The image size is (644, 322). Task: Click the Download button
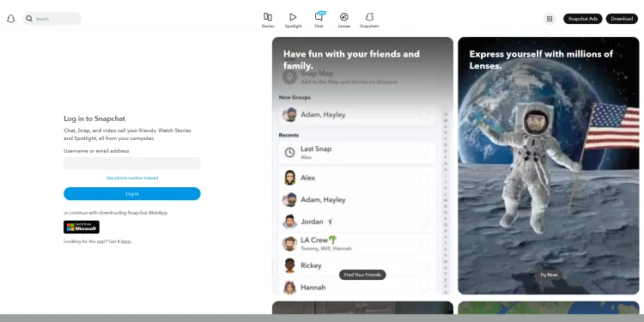tap(622, 19)
